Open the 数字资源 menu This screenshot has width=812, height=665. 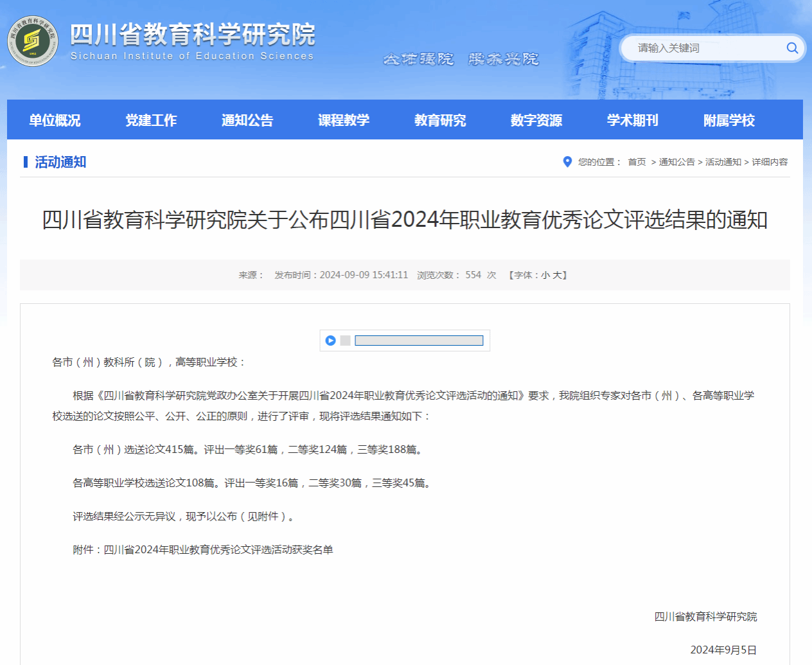point(536,120)
